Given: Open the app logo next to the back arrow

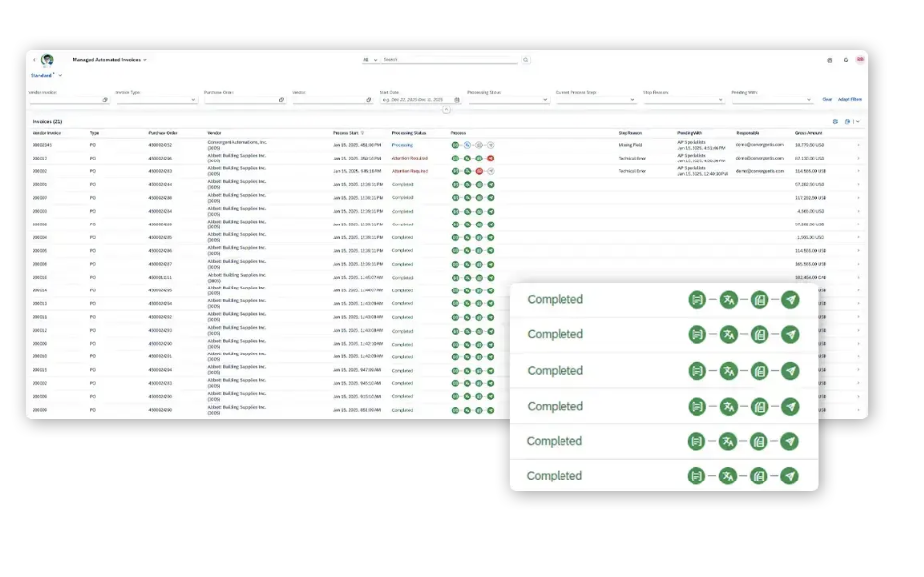Looking at the screenshot, I should (x=47, y=59).
